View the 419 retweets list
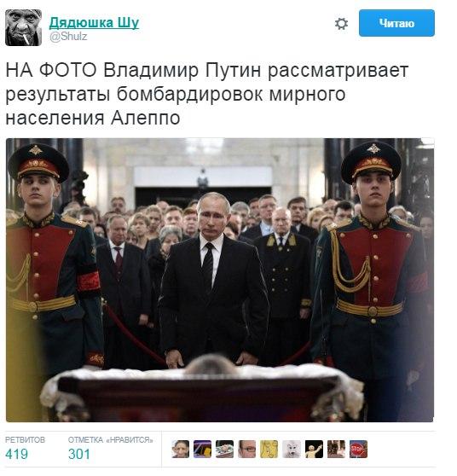This screenshot has height=476, width=457. [x=16, y=454]
